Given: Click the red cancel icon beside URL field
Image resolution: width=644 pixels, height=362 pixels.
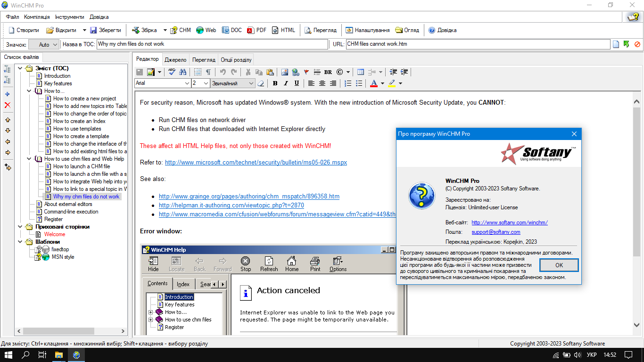Looking at the screenshot, I should point(637,44).
